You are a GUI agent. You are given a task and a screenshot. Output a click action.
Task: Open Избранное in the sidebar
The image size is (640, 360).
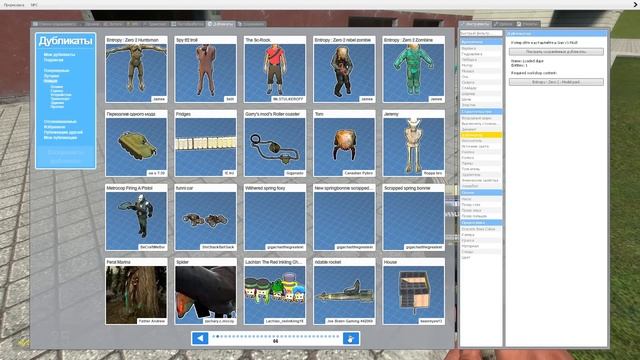pyautogui.click(x=54, y=127)
